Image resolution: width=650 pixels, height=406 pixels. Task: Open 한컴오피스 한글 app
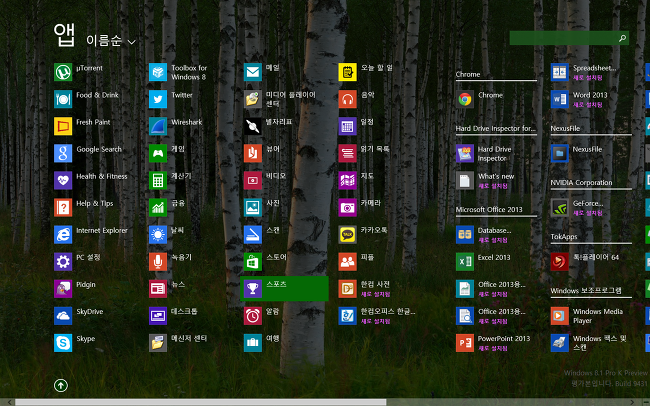(x=347, y=316)
